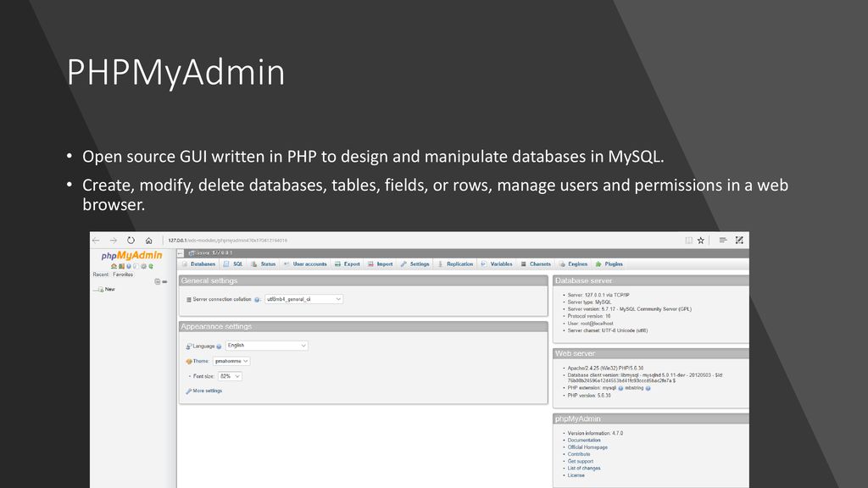Screen dimensions: 868x488
Task: Switch to the Favorites tab in sidebar
Action: [x=123, y=274]
